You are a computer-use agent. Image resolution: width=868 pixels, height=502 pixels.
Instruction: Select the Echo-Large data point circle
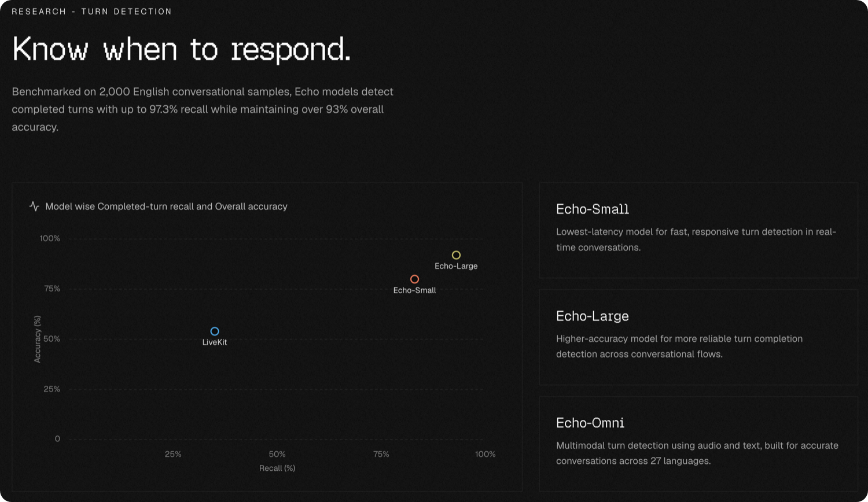(x=456, y=255)
